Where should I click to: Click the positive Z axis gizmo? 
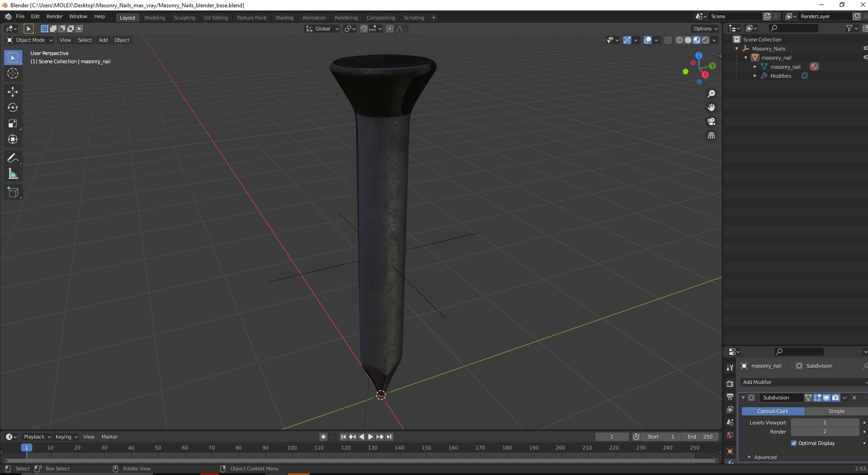click(699, 56)
